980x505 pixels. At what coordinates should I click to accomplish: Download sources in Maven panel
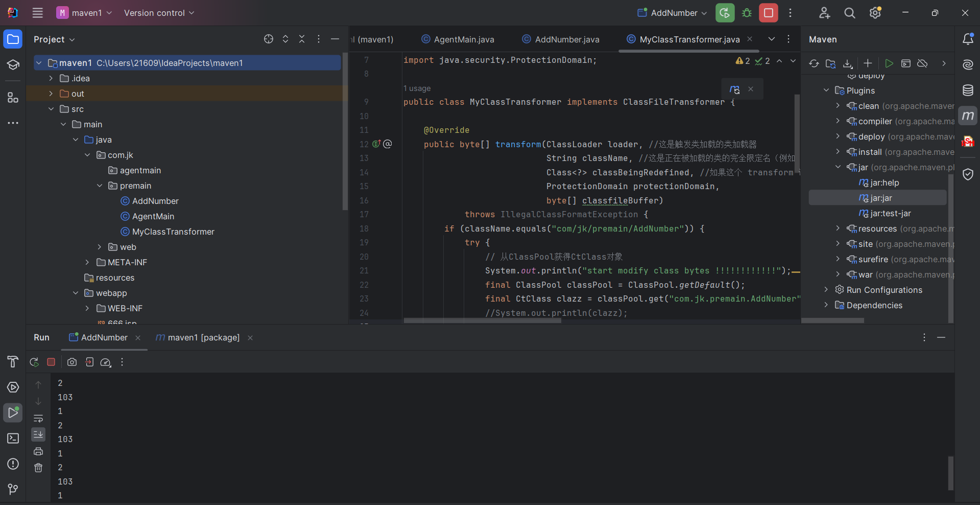(848, 63)
